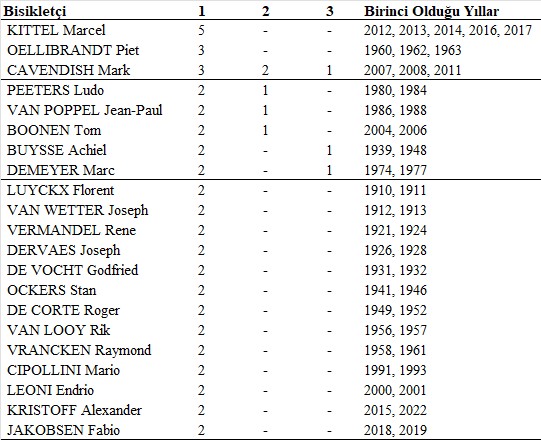
Task: Click the Bisikletçi column header
Action: pyautogui.click(x=34, y=11)
